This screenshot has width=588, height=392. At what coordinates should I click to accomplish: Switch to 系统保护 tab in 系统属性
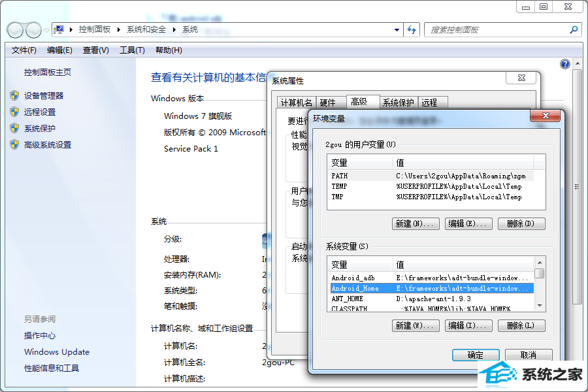pyautogui.click(x=399, y=103)
